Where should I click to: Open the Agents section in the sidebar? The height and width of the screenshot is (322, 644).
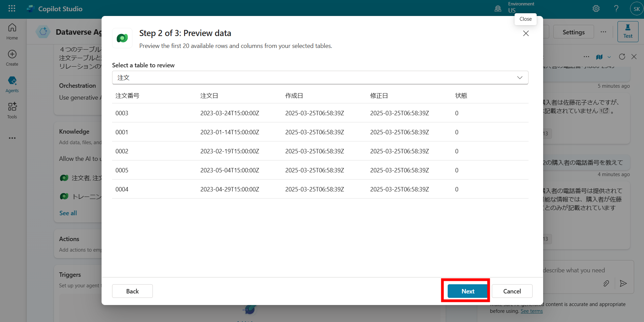coord(12,84)
